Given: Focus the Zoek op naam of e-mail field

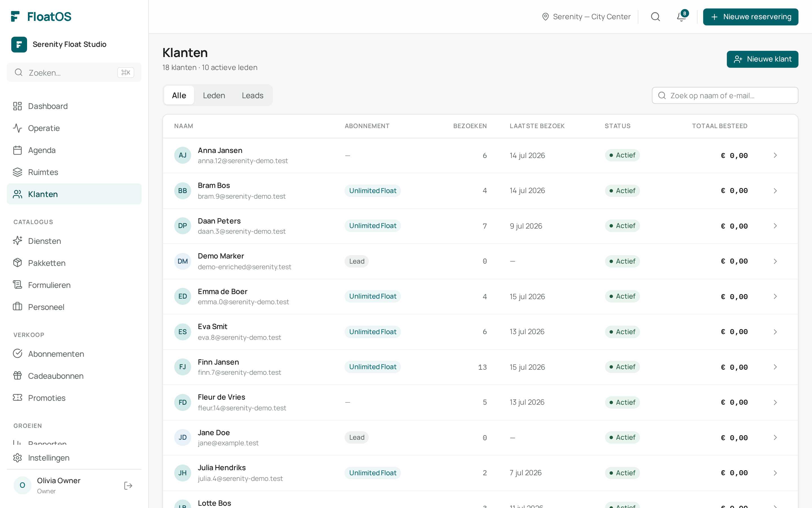Looking at the screenshot, I should 725,95.
